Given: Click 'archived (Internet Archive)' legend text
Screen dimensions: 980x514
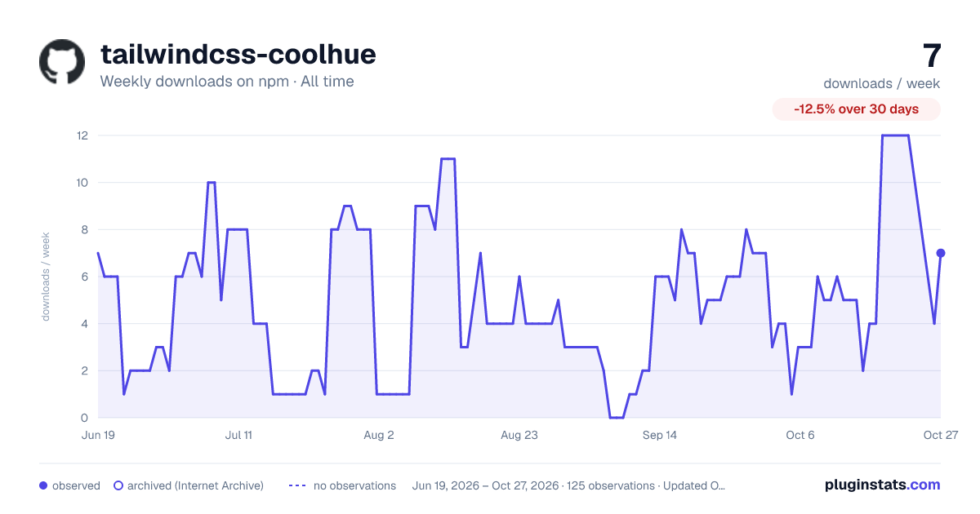Looking at the screenshot, I should [195, 485].
